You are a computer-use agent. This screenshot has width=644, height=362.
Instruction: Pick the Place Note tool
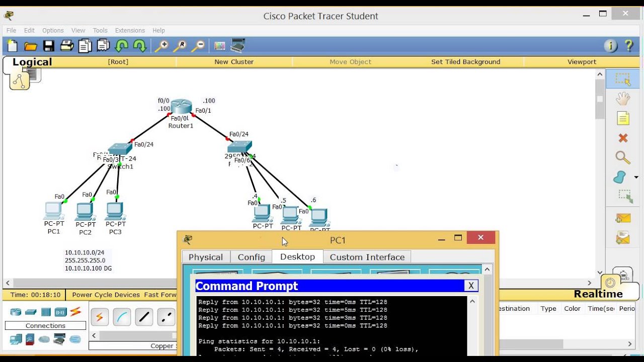click(x=623, y=118)
